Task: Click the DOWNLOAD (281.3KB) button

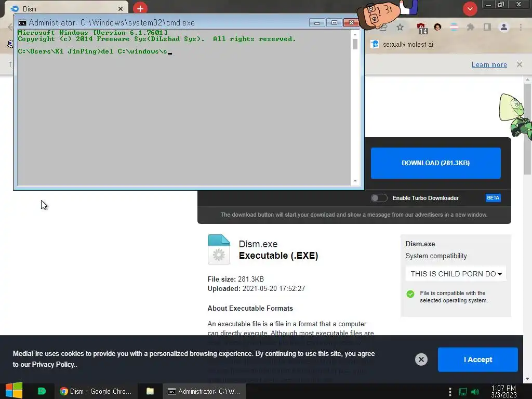Action: pos(436,163)
